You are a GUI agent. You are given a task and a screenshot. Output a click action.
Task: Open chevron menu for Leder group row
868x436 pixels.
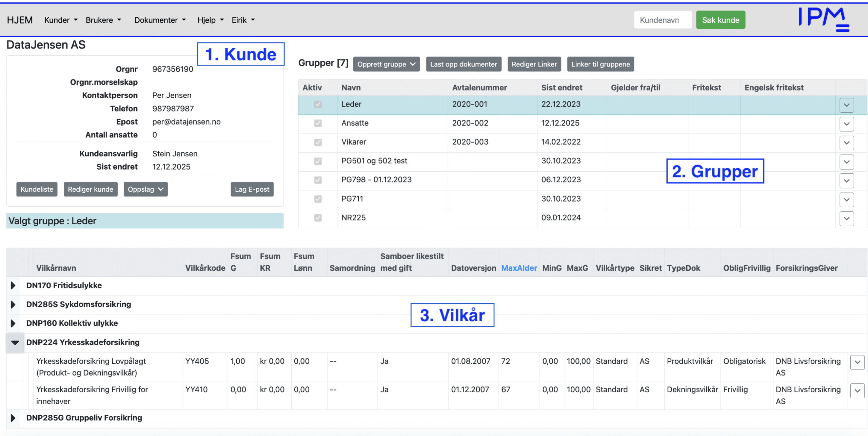(x=846, y=105)
